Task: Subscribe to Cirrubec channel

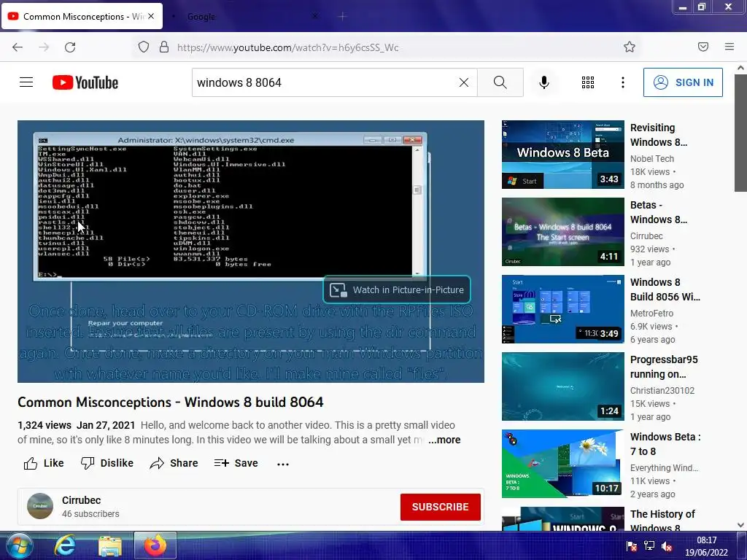Action: [x=440, y=507]
